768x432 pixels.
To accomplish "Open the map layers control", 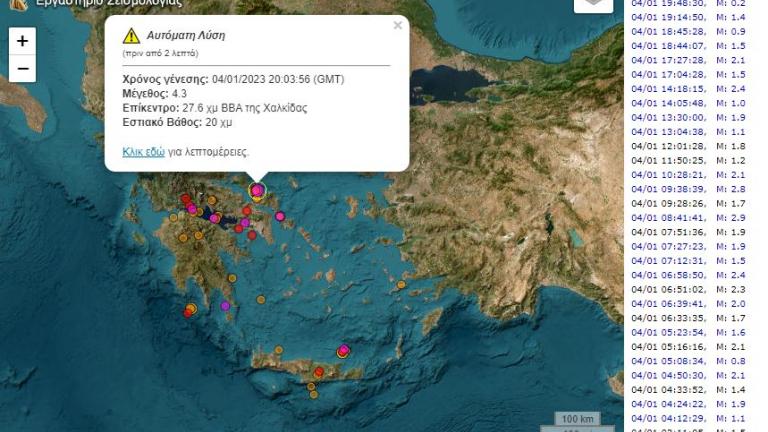I will point(592,4).
